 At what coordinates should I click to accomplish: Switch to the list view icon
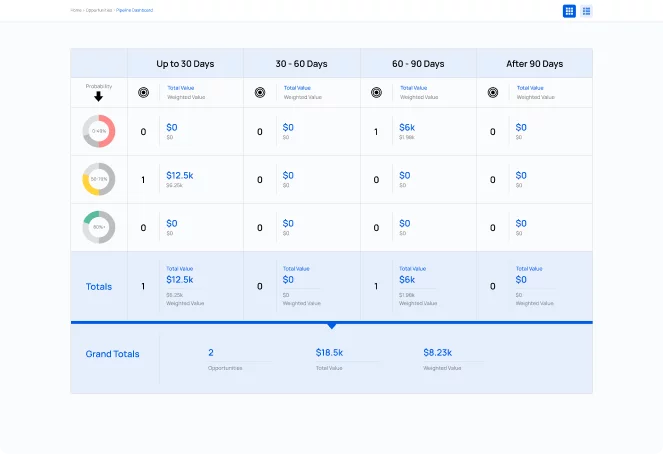click(x=586, y=11)
